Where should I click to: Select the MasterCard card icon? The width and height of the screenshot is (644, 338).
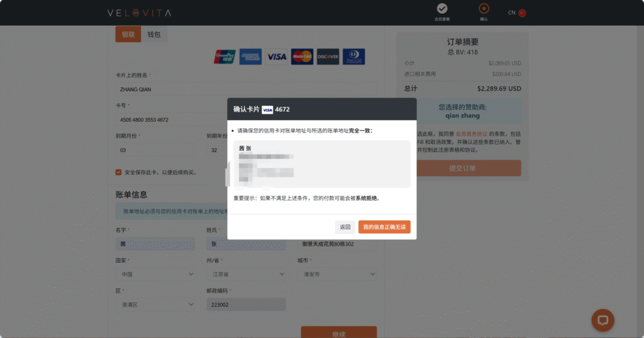tap(302, 57)
